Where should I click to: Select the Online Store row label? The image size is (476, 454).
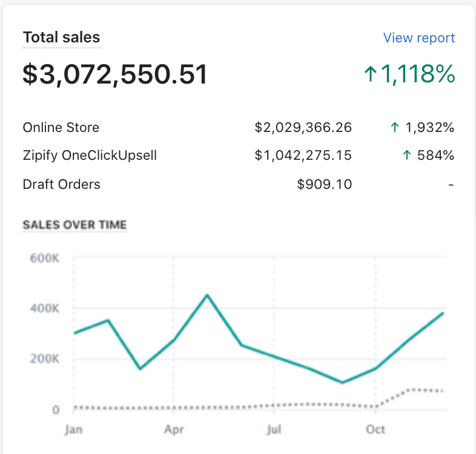(x=61, y=128)
